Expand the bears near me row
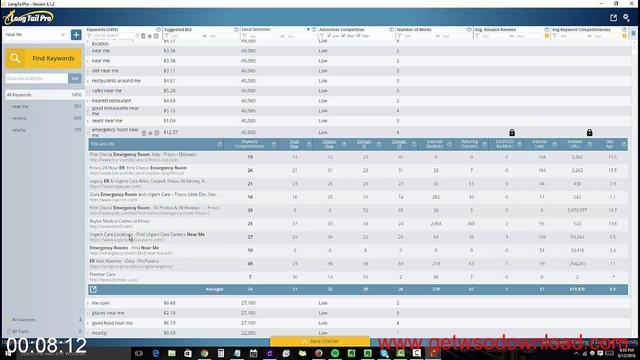Screen dimensions: 640x360 [x=88, y=121]
